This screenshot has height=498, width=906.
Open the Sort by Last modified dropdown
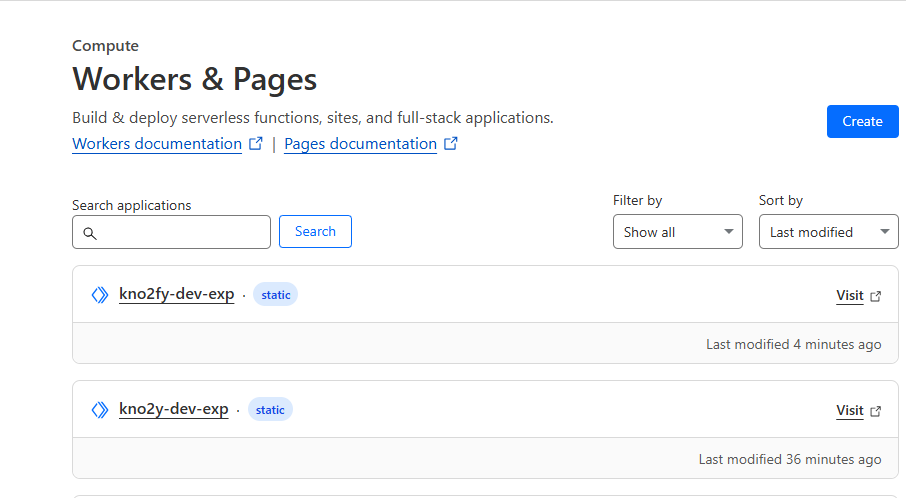pos(828,232)
